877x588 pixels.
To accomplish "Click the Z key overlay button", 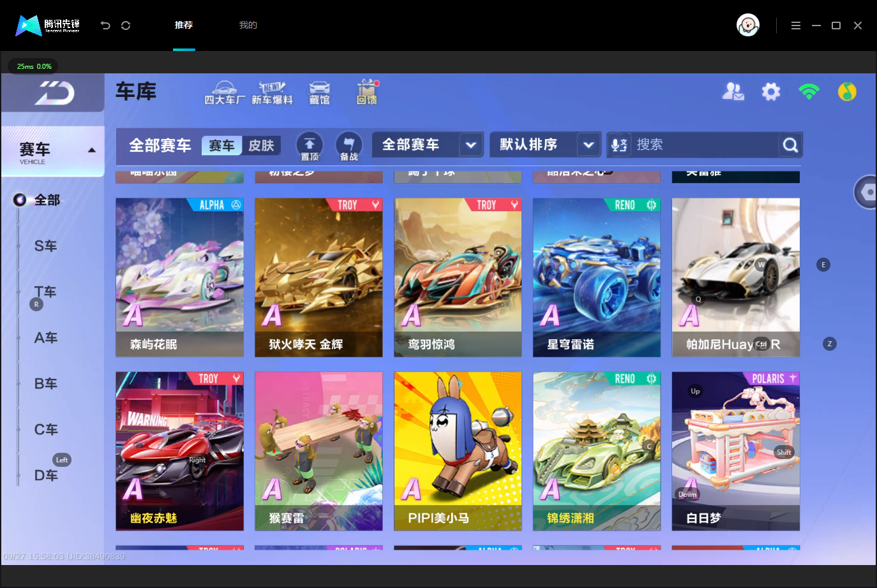I will tap(830, 344).
